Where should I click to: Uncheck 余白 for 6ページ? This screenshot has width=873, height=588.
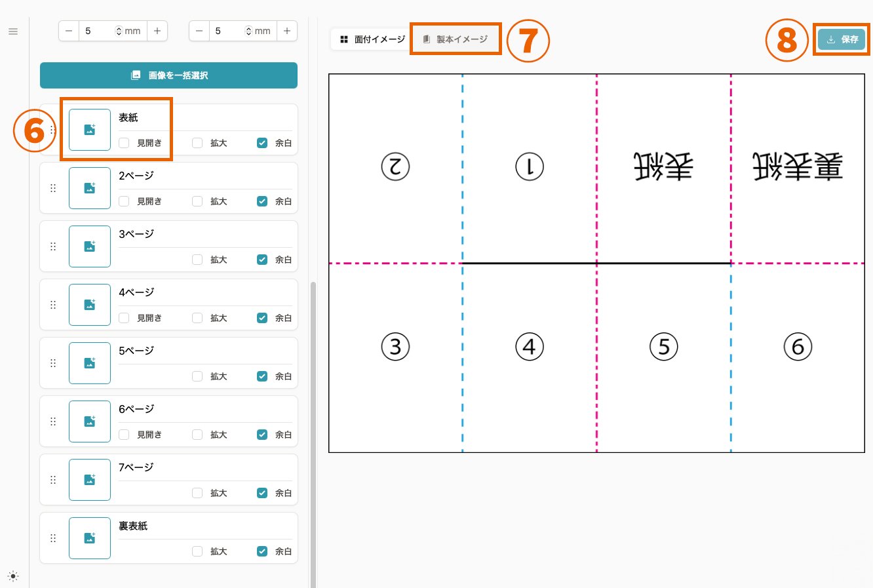click(262, 435)
